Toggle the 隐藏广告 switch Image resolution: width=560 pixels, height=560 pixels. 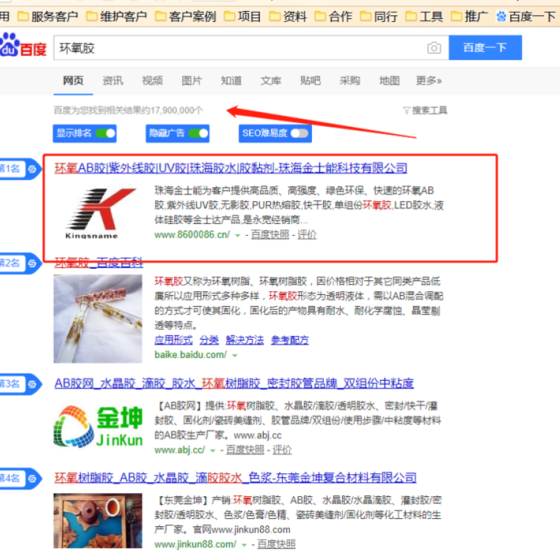(x=199, y=133)
